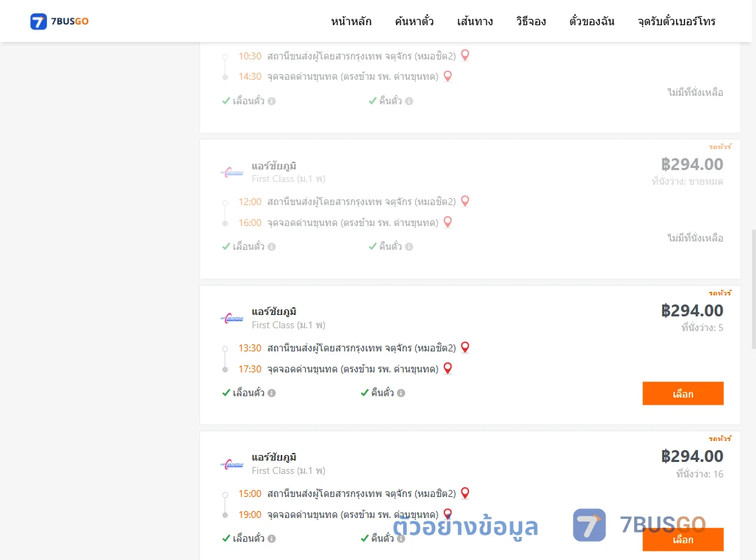Click เลื่อนตั๋ว info icon in 12:00 trip
Image resolution: width=756 pixels, height=560 pixels.
[x=272, y=247]
